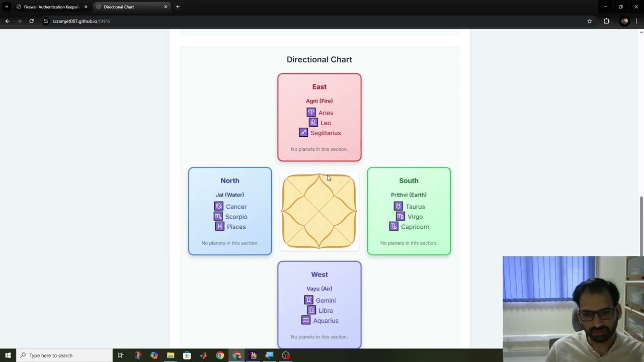Click the active Chrome profile window on taskbar
644x362 pixels.
(236, 355)
